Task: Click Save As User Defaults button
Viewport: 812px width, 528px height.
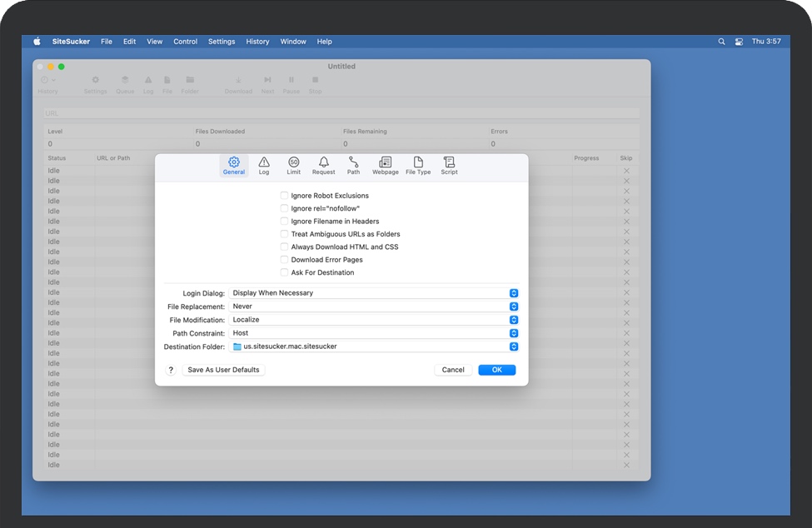Action: coord(223,370)
